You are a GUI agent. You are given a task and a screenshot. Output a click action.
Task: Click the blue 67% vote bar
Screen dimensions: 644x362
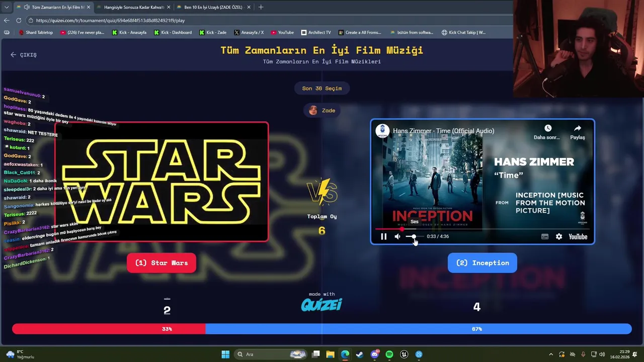click(x=419, y=329)
